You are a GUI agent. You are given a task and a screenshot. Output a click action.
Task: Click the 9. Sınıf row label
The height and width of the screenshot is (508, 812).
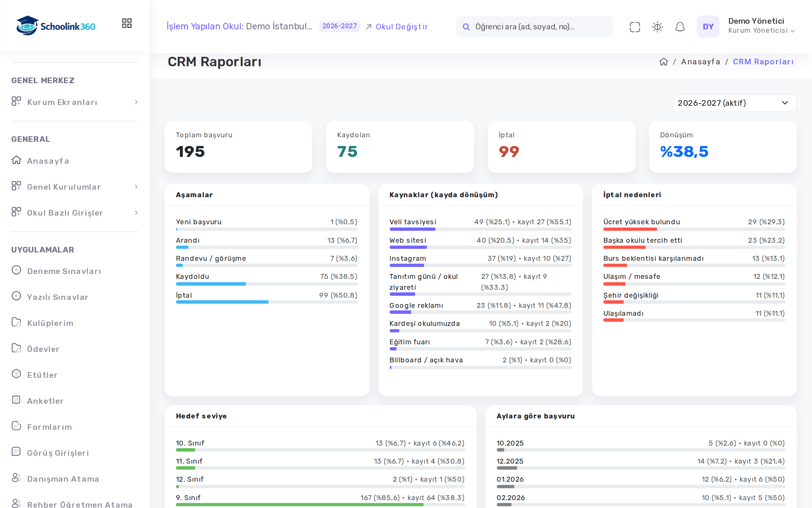pyautogui.click(x=188, y=497)
